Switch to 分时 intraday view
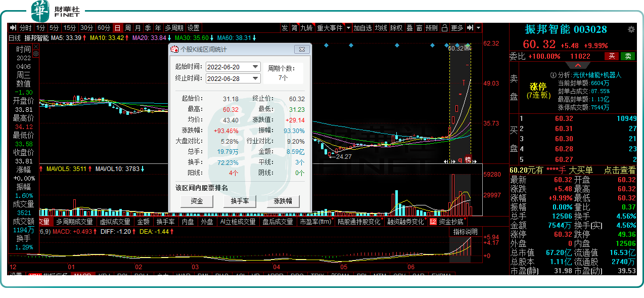 (25, 28)
